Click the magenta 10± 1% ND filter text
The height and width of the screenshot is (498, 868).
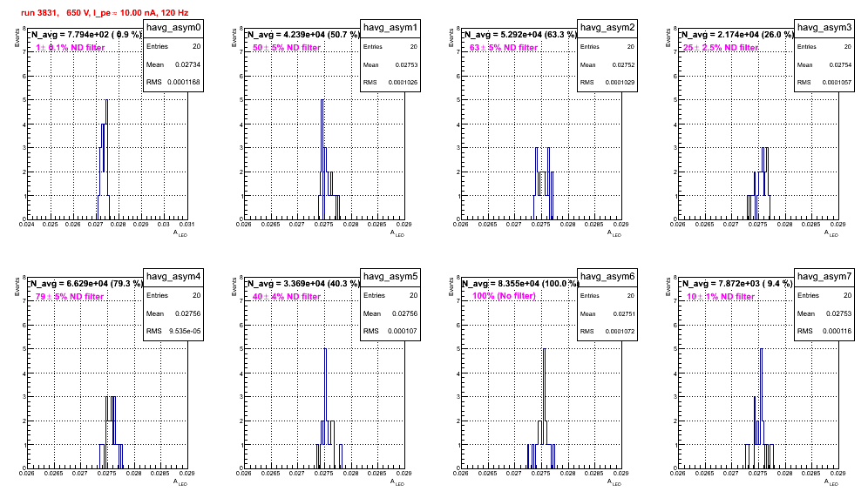coord(721,297)
